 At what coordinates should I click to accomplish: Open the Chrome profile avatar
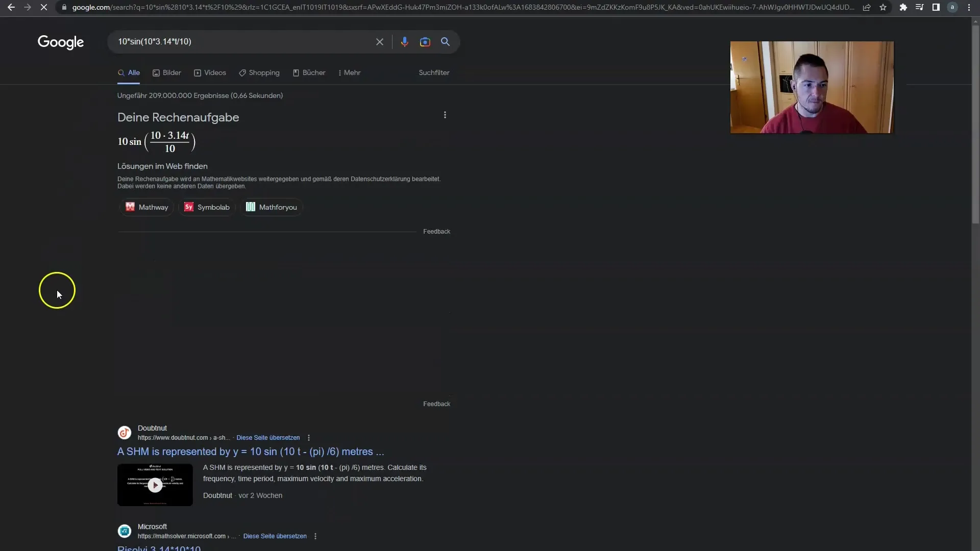[x=952, y=7]
